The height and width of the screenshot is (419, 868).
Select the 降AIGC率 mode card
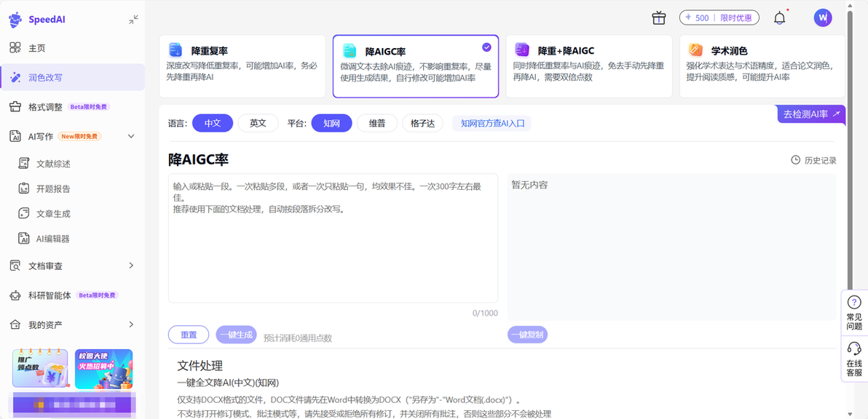tap(416, 66)
